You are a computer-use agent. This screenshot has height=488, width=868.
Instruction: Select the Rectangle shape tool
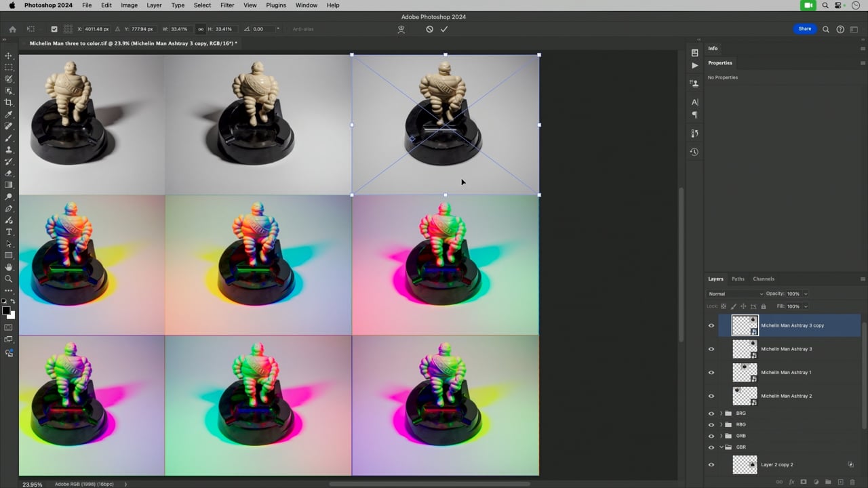(x=9, y=256)
